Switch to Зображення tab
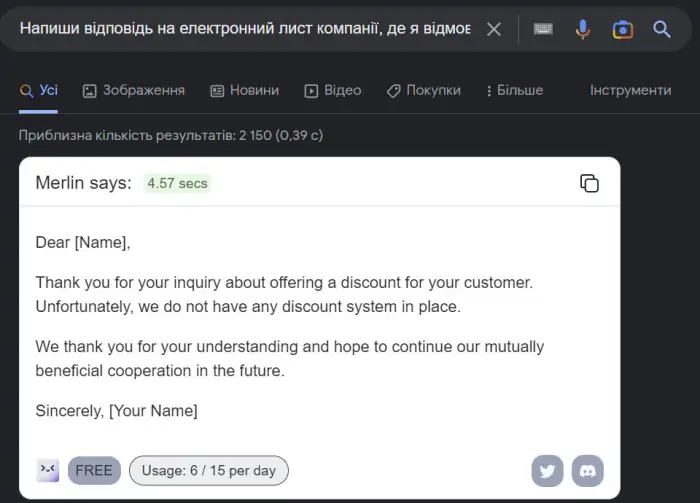This screenshot has width=700, height=503. (134, 90)
